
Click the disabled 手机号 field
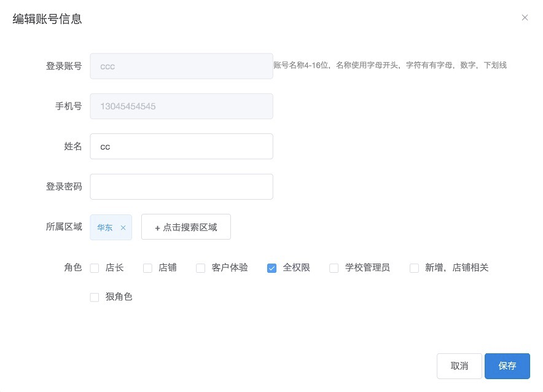181,106
